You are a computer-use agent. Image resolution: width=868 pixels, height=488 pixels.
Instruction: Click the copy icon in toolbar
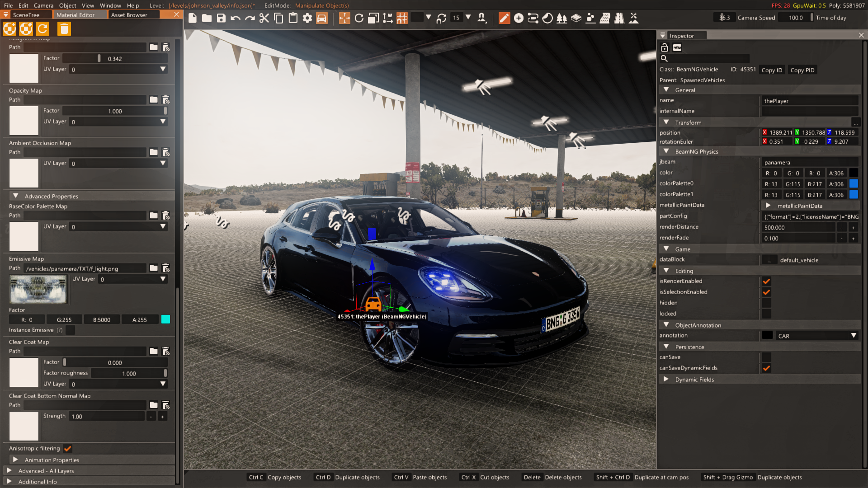pos(278,18)
